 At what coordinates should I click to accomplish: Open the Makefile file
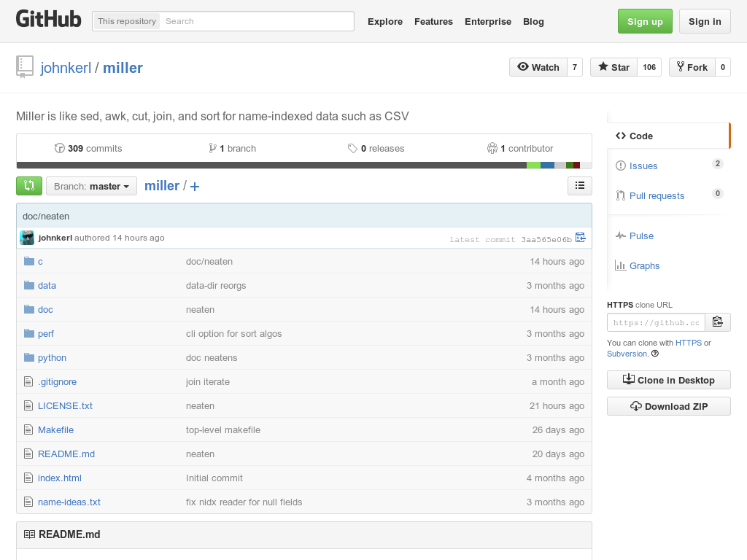(x=55, y=429)
